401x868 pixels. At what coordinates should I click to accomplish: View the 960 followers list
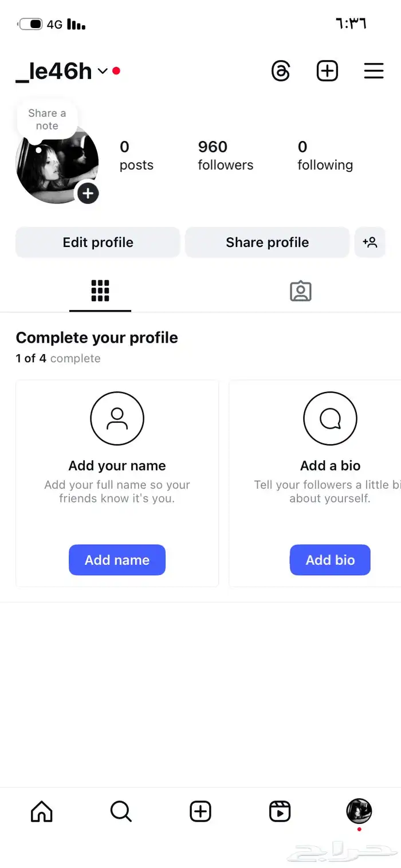[225, 156]
